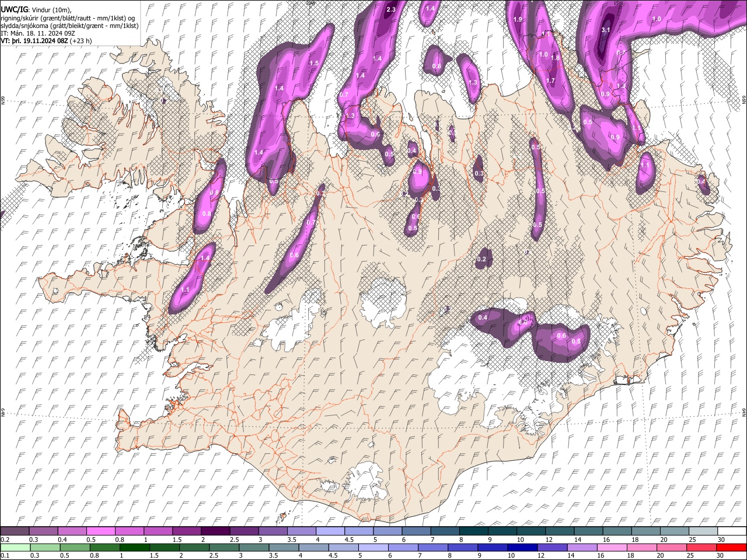Click the pale blue 5–6 rain scale swatch
Screen dimensions: 747x560
click(x=373, y=547)
